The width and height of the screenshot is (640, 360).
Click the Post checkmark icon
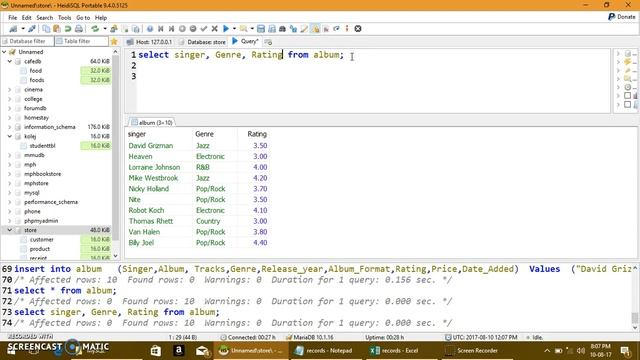pyautogui.click(x=204, y=29)
